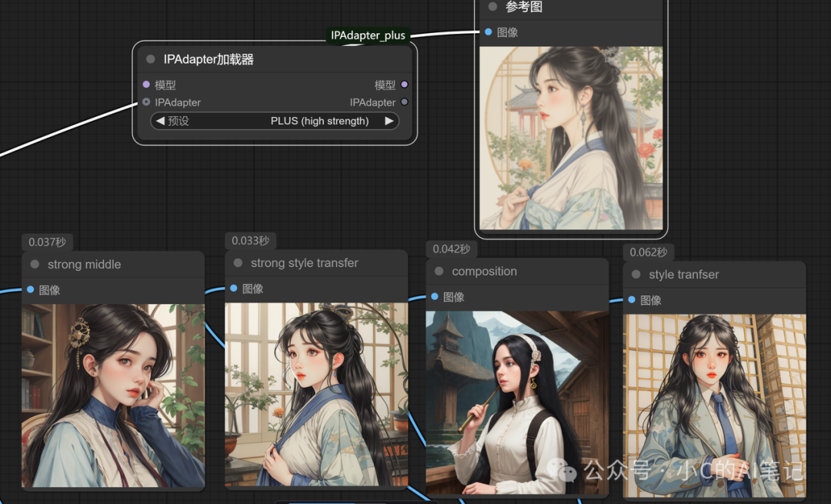
Task: Collapse the composition node
Action: [439, 272]
